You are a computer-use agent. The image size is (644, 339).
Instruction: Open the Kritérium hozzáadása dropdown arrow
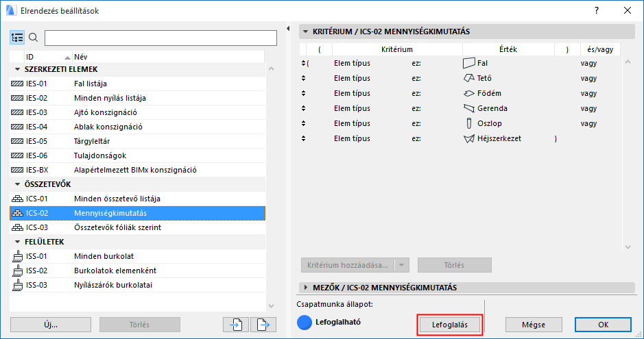click(x=402, y=265)
